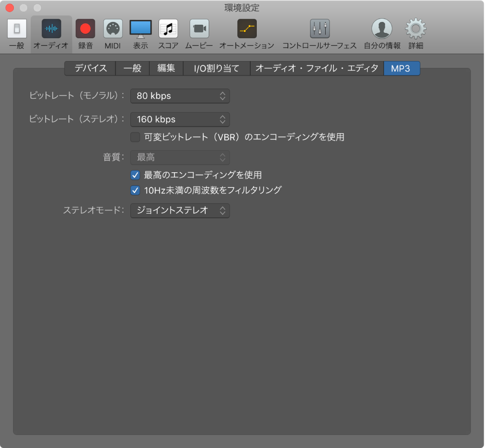The height and width of the screenshot is (448, 485).
Task: Open the コントロールサーフェス faders icon
Action: click(x=320, y=29)
